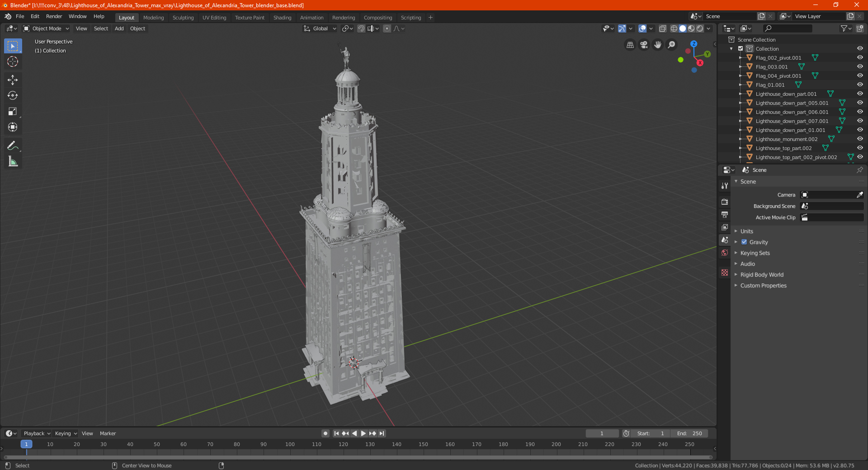Open the timeline Marker menu
Image resolution: width=868 pixels, height=470 pixels.
pos(108,433)
